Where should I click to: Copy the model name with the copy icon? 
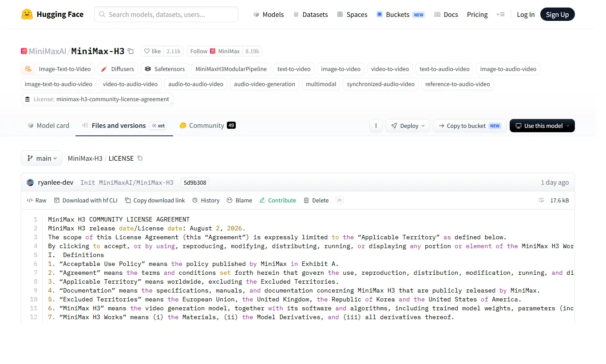pyautogui.click(x=131, y=51)
